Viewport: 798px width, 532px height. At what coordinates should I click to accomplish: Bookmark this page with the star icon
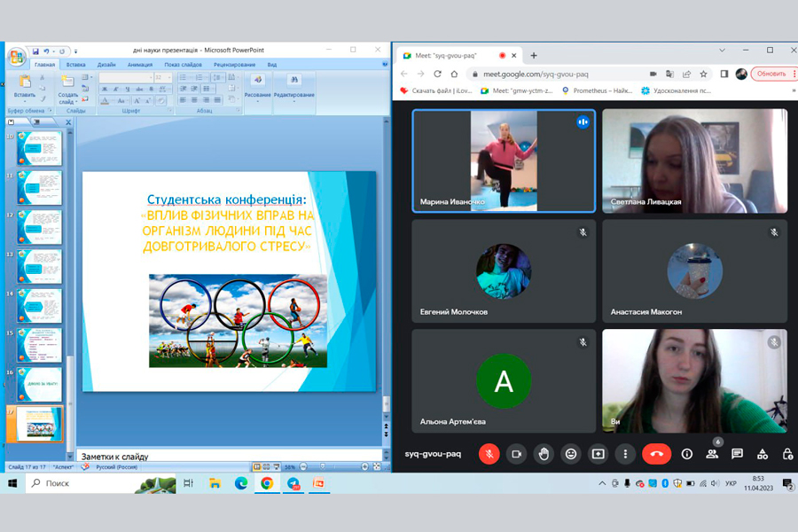tap(703, 74)
